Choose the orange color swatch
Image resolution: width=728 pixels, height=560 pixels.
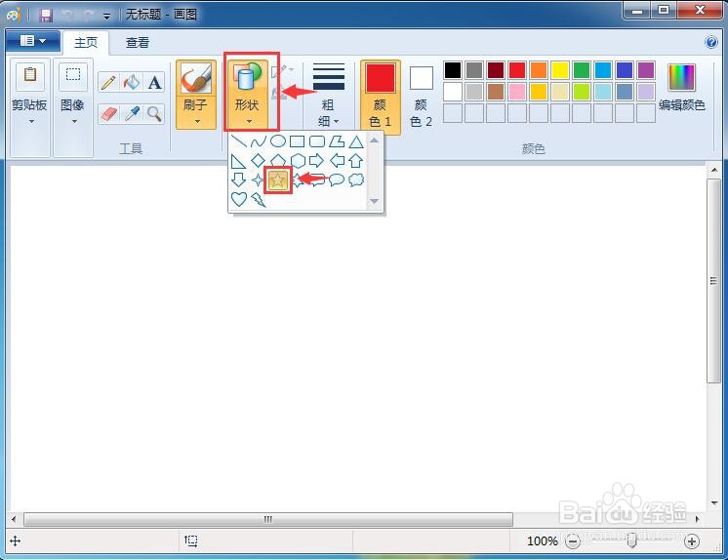[539, 70]
